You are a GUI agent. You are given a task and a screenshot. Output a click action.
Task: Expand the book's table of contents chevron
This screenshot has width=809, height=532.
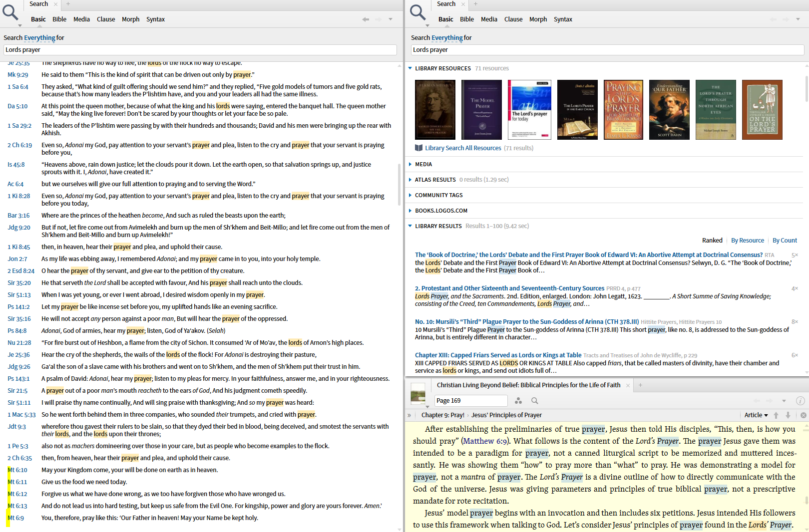[x=409, y=415]
